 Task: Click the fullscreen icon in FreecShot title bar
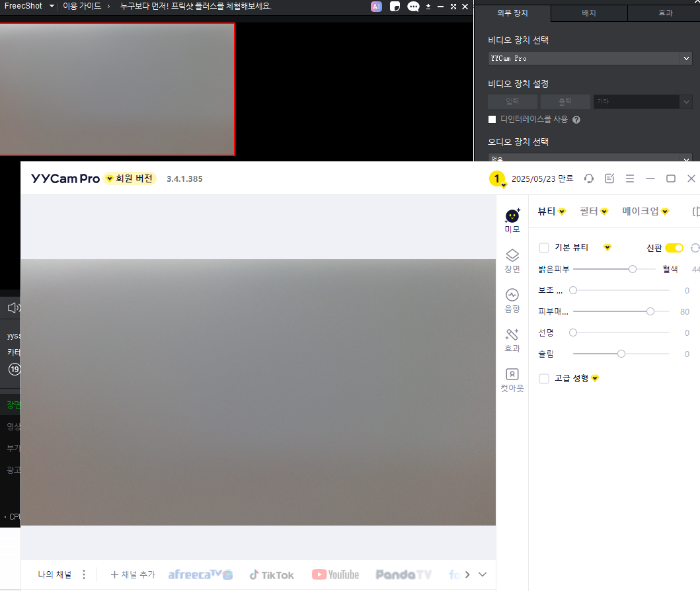pyautogui.click(x=453, y=7)
